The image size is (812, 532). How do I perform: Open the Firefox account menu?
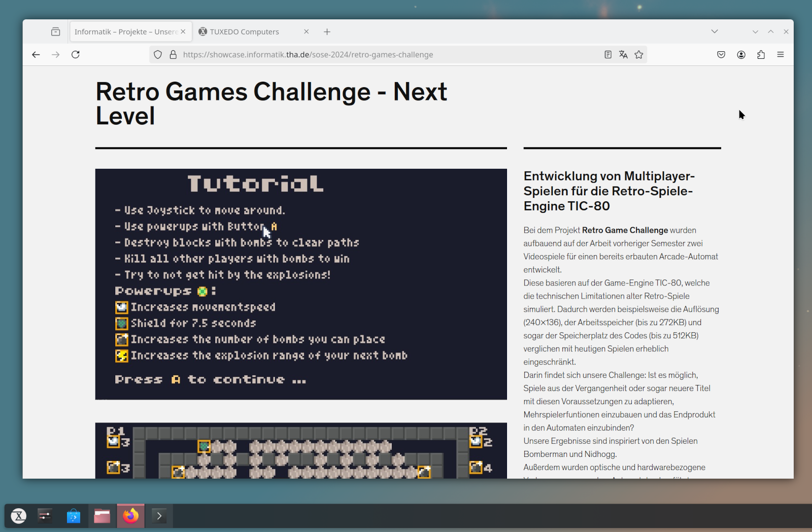tap(741, 54)
